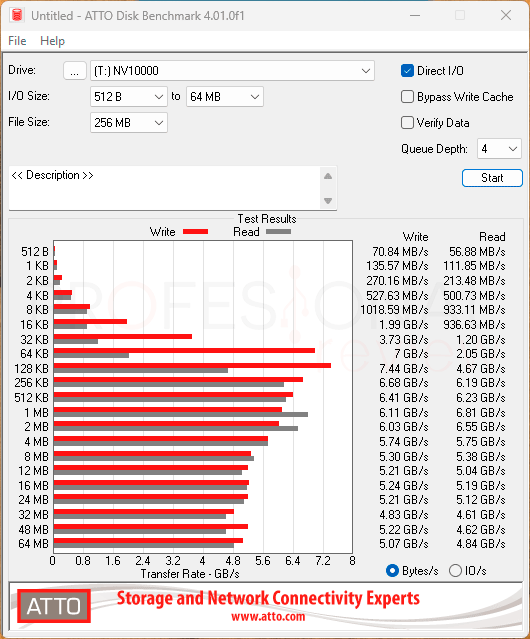Click the description scrollbar up arrow
Screen dimensions: 530x639
tap(328, 176)
